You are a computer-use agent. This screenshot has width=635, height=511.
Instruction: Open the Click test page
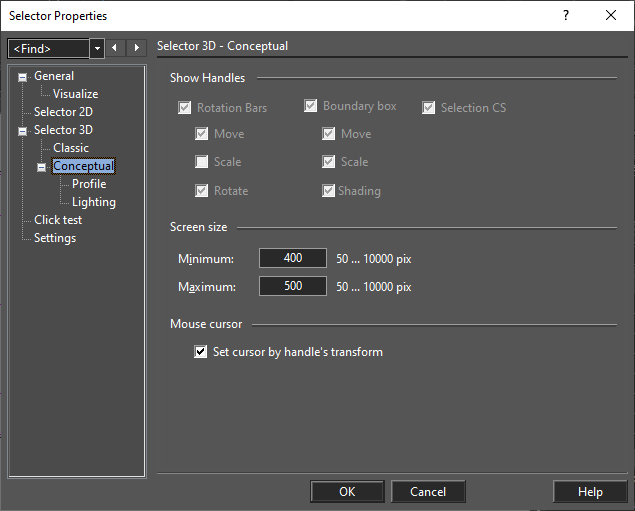pyautogui.click(x=58, y=220)
